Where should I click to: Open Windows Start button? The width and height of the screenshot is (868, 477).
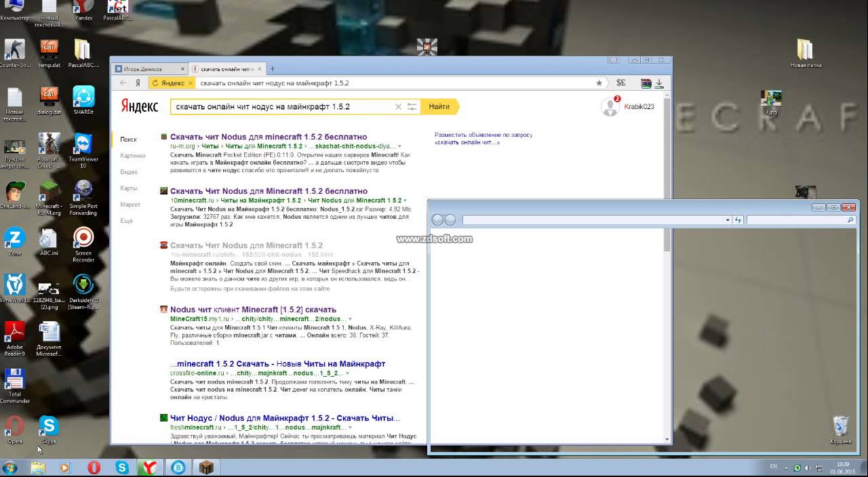[9, 468]
